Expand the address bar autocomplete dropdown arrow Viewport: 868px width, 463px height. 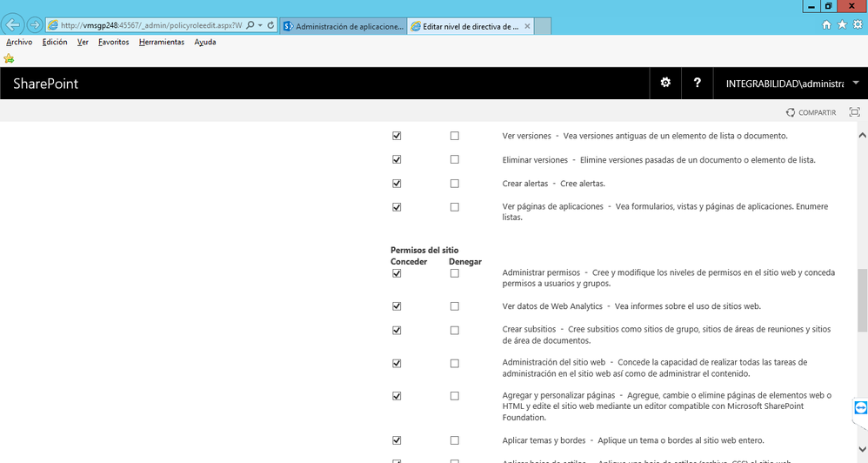(x=260, y=25)
